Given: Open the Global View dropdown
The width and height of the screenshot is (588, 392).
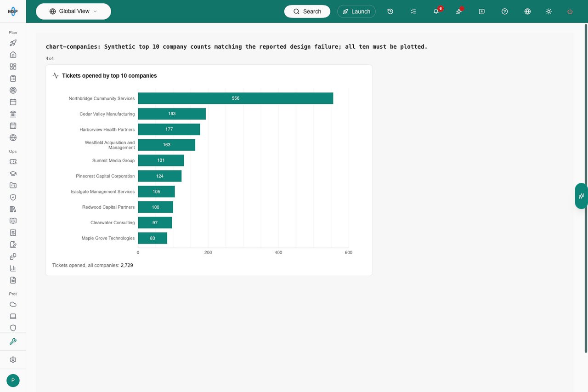Looking at the screenshot, I should pos(73,11).
